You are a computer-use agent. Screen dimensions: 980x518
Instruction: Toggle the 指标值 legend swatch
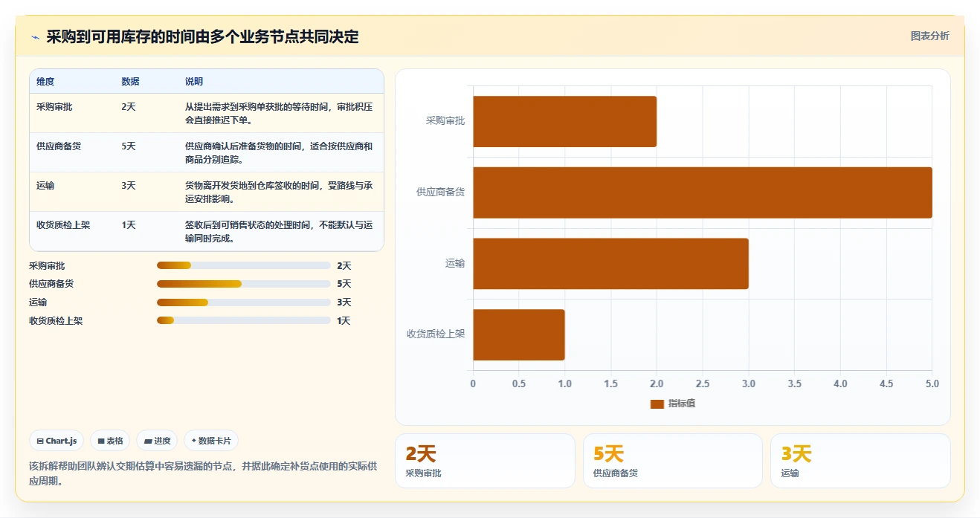(x=657, y=404)
